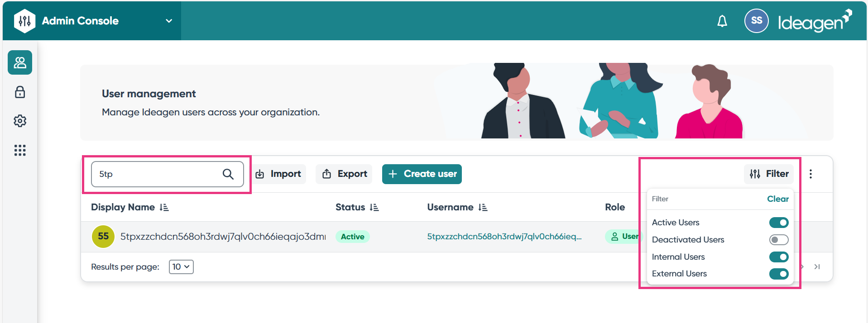Enable the Deactivated Users toggle

pos(778,240)
